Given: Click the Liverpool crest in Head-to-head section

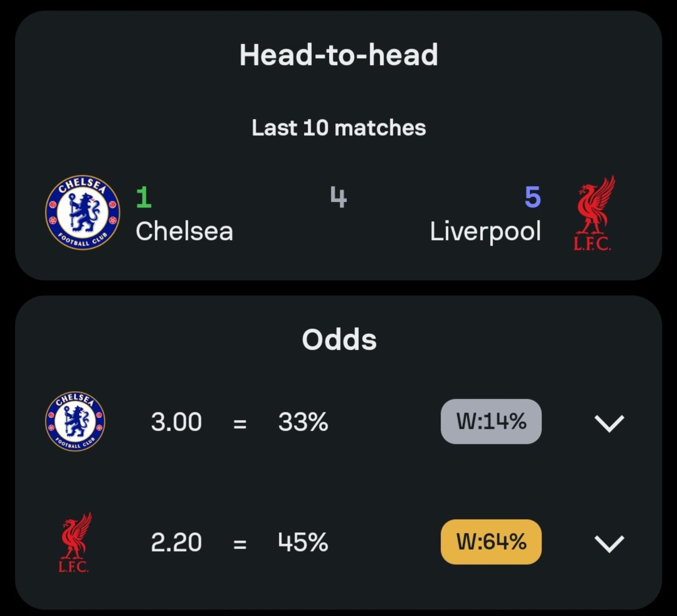Looking at the screenshot, I should pos(594,213).
